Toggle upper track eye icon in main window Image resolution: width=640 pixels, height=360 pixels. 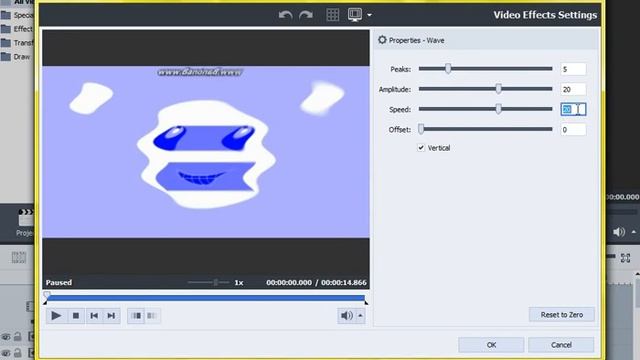click(x=6, y=337)
